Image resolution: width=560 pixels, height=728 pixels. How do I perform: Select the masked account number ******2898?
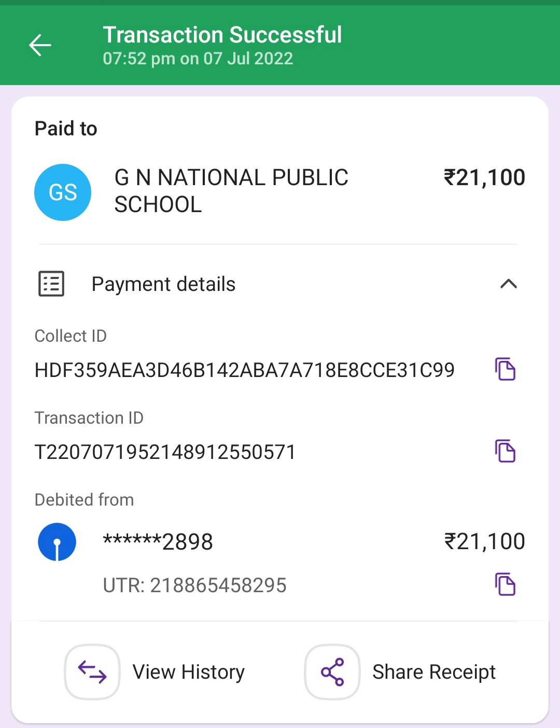(x=158, y=542)
